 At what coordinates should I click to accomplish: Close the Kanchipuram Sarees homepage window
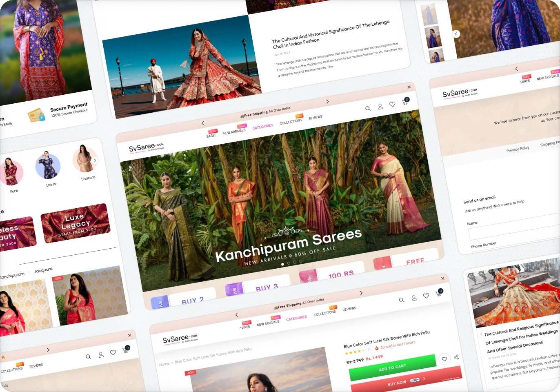click(409, 87)
